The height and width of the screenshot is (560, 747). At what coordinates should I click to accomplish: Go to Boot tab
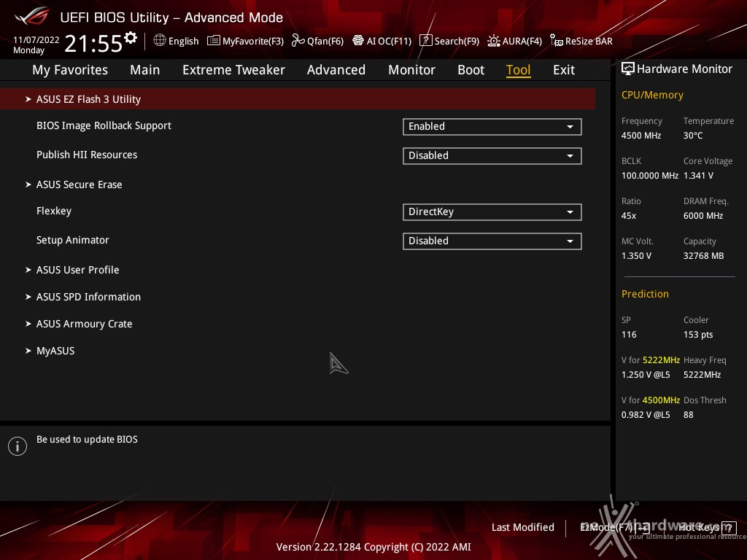471,70
